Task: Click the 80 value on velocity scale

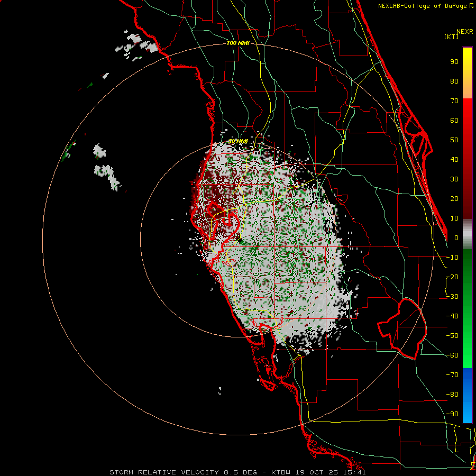Action: click(x=454, y=81)
